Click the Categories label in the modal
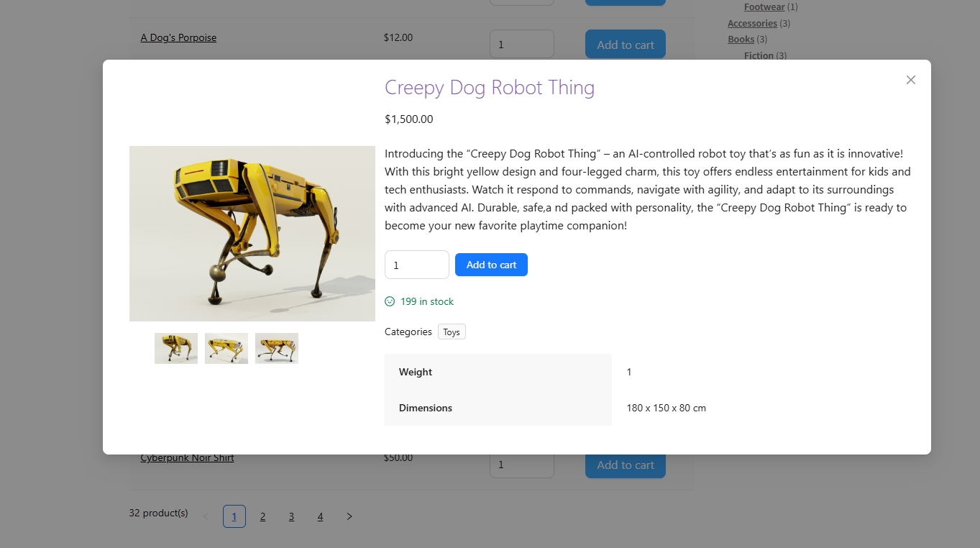Viewport: 980px width, 548px height. (x=408, y=332)
